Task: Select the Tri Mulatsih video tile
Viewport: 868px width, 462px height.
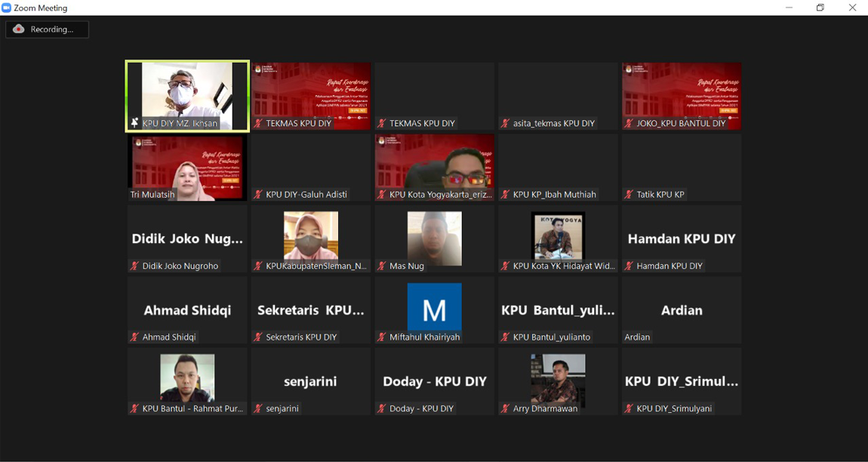Action: (x=187, y=166)
